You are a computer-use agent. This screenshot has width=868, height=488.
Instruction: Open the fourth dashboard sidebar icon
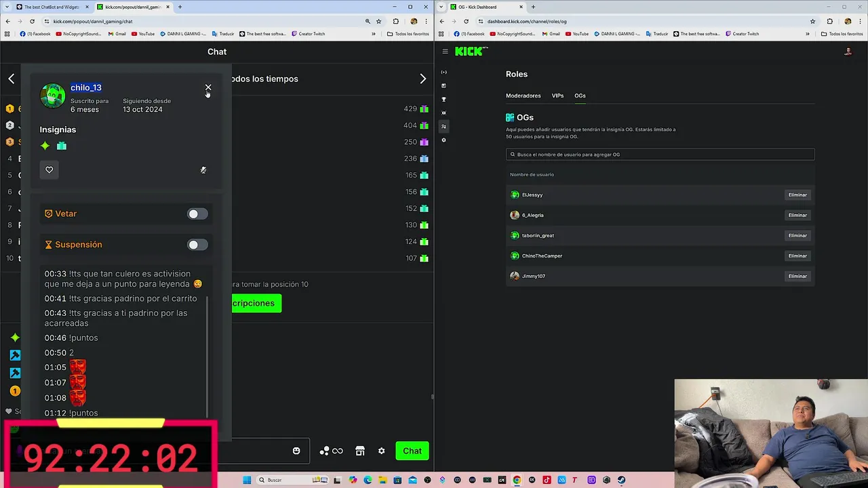443,113
